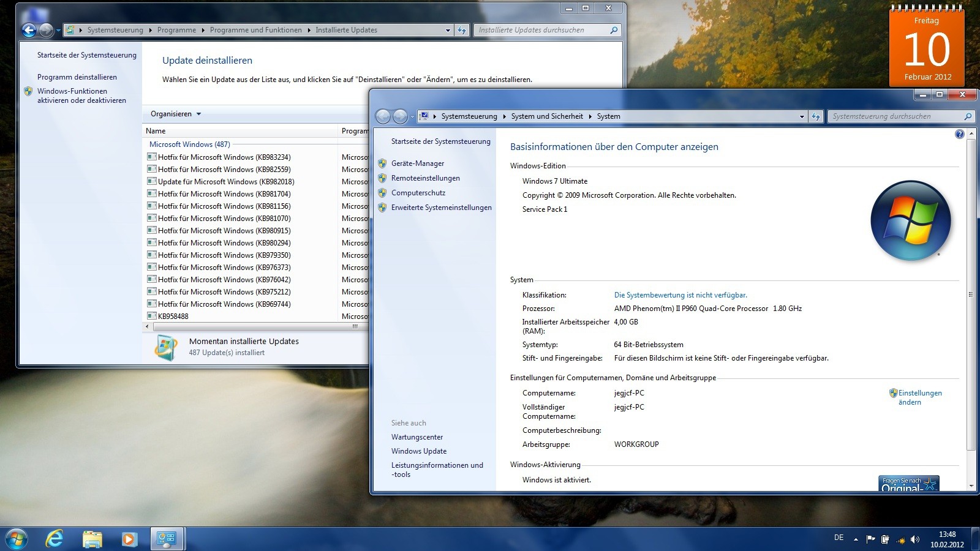The height and width of the screenshot is (551, 980).
Task: Open the Organisieren dropdown menu
Action: click(176, 114)
